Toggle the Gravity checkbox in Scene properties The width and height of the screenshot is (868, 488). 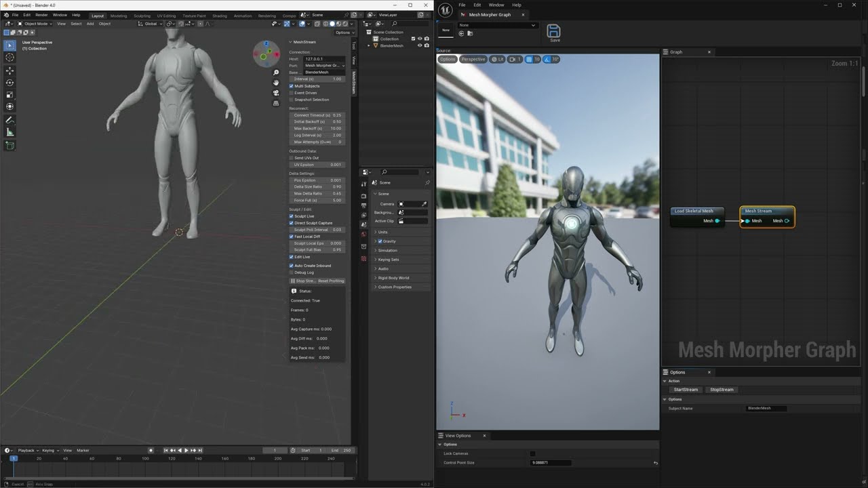380,241
